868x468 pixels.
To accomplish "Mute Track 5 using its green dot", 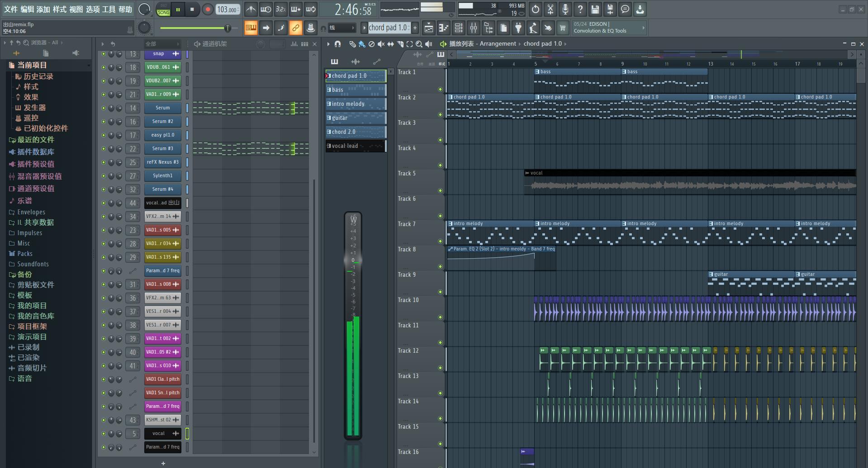I will tap(440, 190).
